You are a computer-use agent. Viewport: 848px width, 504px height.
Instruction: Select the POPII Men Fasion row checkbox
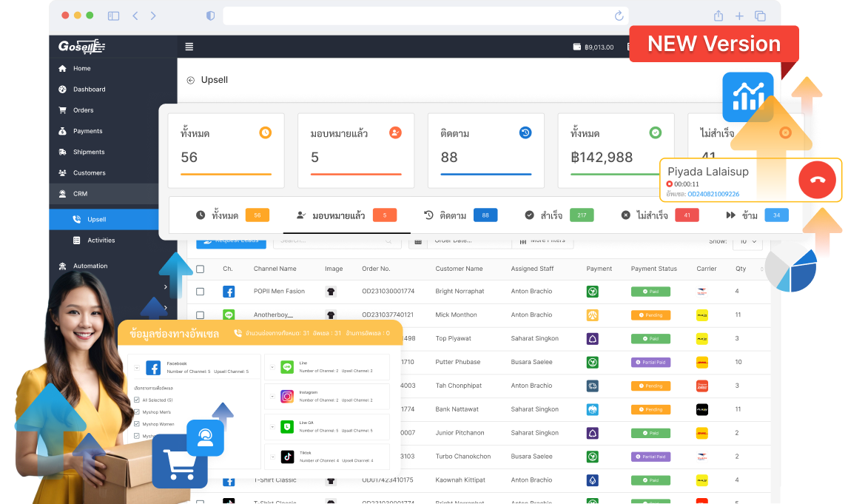click(x=200, y=292)
